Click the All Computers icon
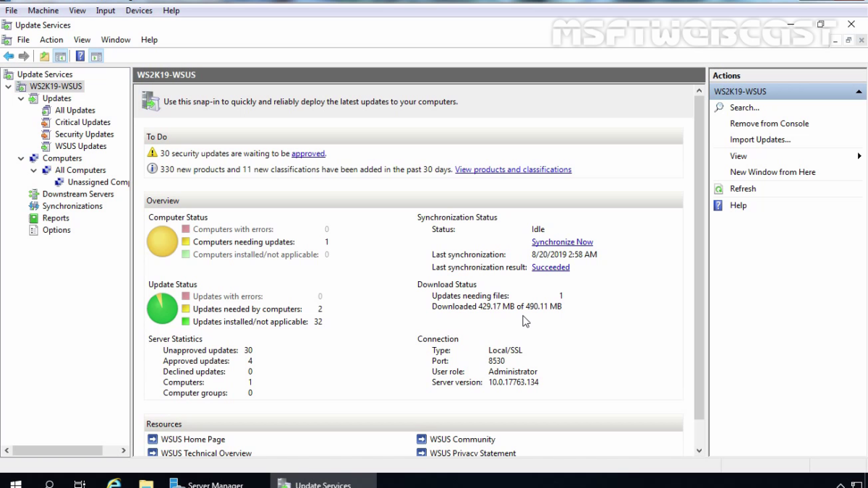 (46, 170)
